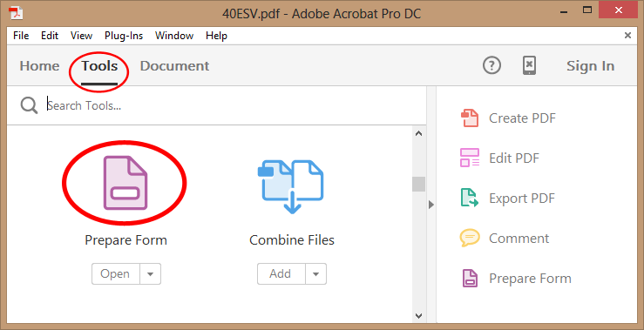Go to the Home tab
The width and height of the screenshot is (644, 330).
point(39,66)
